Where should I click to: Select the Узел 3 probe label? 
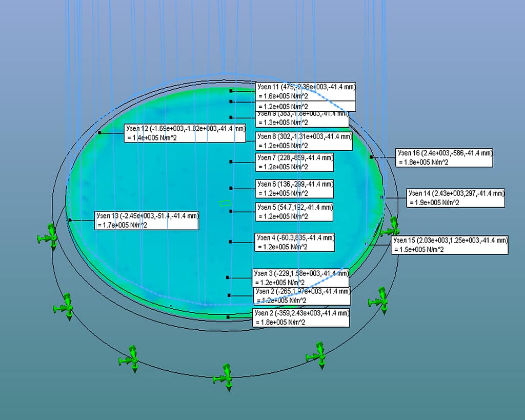300,277
